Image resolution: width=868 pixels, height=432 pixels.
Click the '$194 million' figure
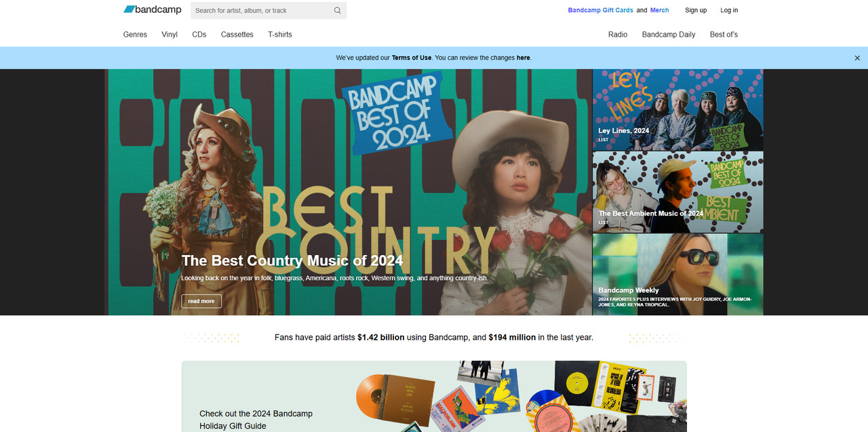click(x=512, y=337)
